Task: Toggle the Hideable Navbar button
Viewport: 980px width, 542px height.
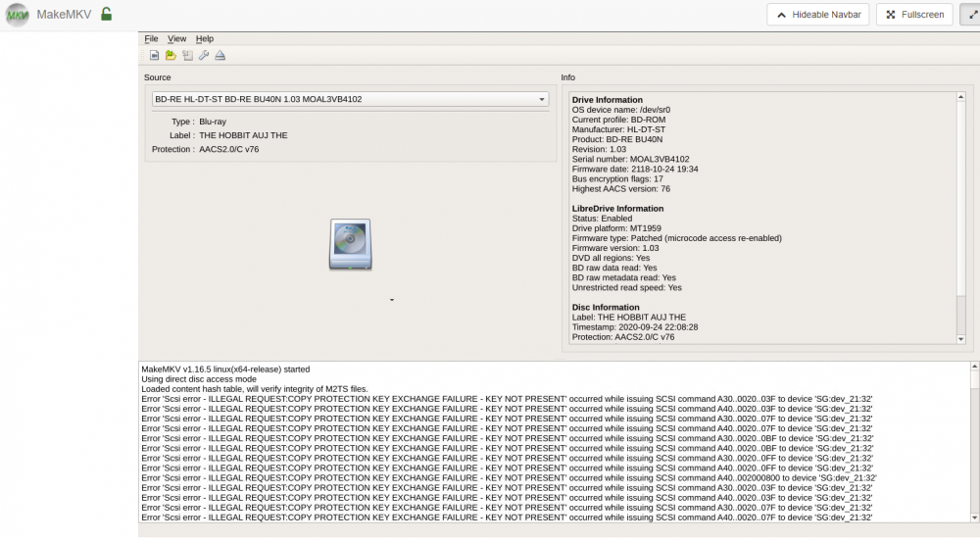Action: tap(818, 15)
